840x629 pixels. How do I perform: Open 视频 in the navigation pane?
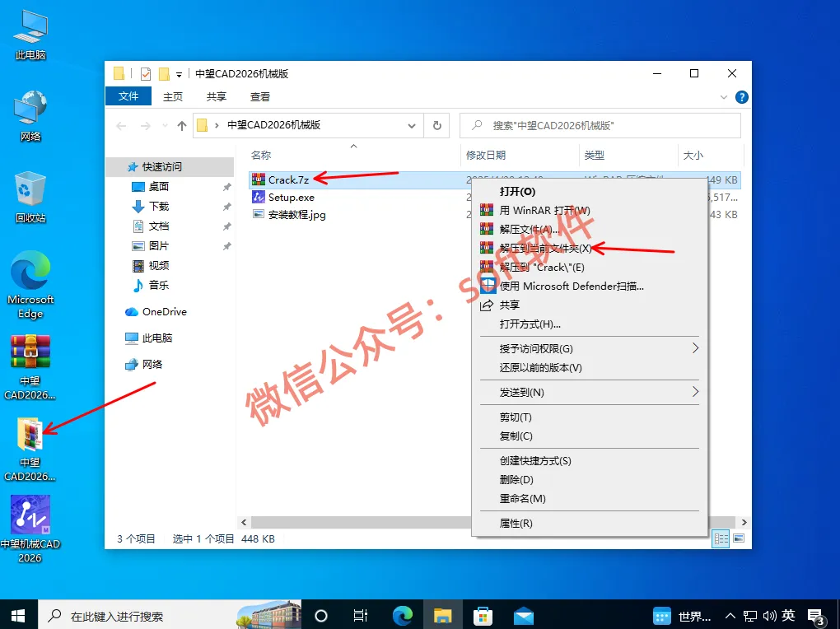pyautogui.click(x=159, y=266)
